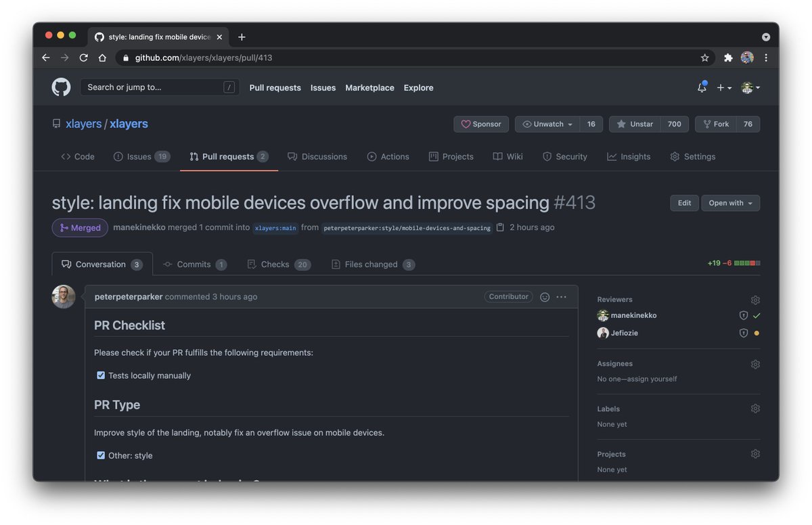Click the Search or jump to field

(160, 87)
